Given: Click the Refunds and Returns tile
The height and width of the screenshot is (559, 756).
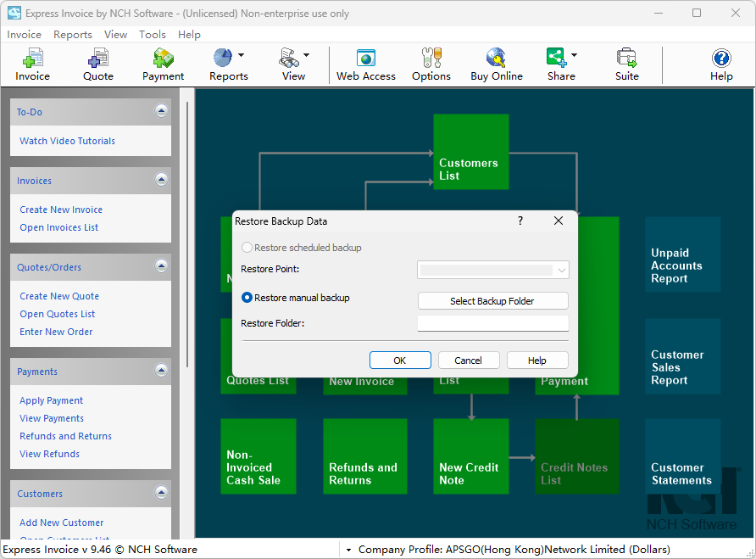Looking at the screenshot, I should tap(365, 456).
